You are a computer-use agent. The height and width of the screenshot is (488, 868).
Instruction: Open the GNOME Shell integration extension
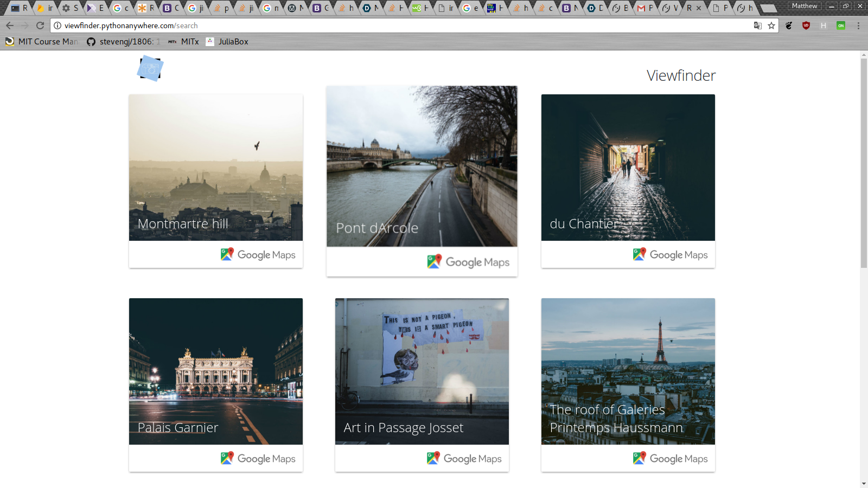pos(789,25)
